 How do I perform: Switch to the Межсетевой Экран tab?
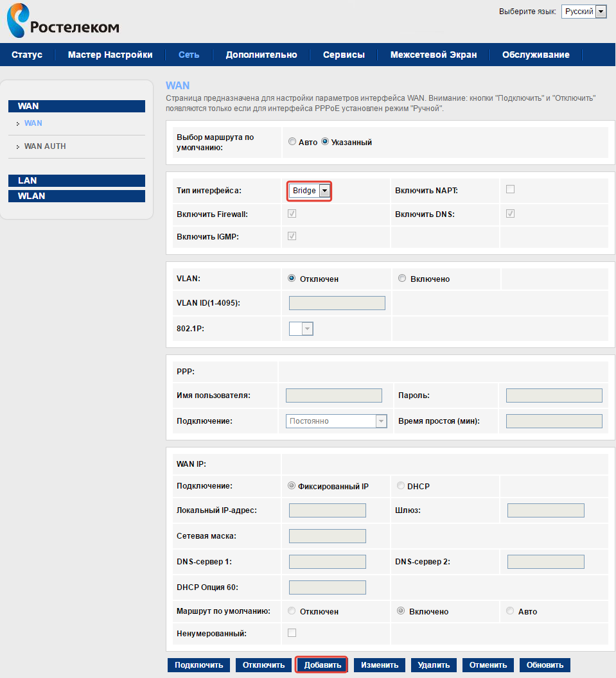433,55
